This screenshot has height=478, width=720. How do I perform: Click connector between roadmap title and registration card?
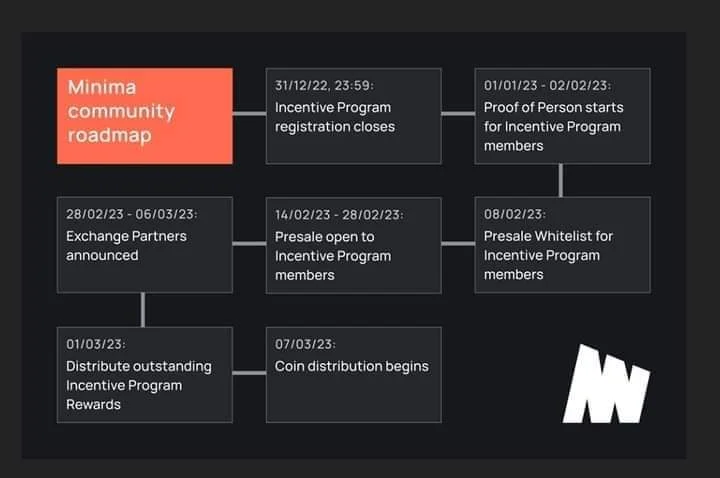point(249,113)
